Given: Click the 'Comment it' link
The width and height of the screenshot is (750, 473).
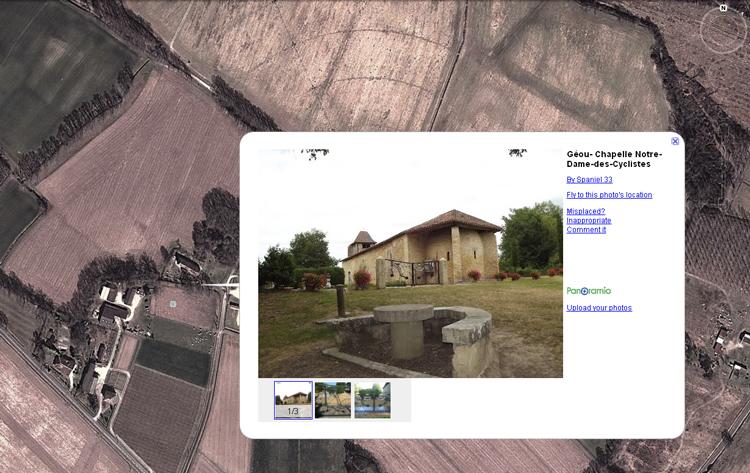Looking at the screenshot, I should click(586, 230).
